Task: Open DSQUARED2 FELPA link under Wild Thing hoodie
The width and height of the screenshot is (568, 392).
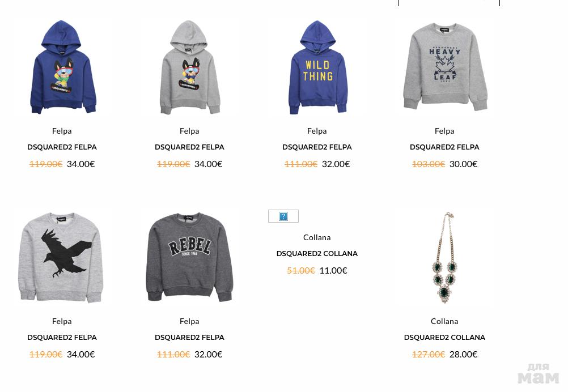Action: coord(317,147)
